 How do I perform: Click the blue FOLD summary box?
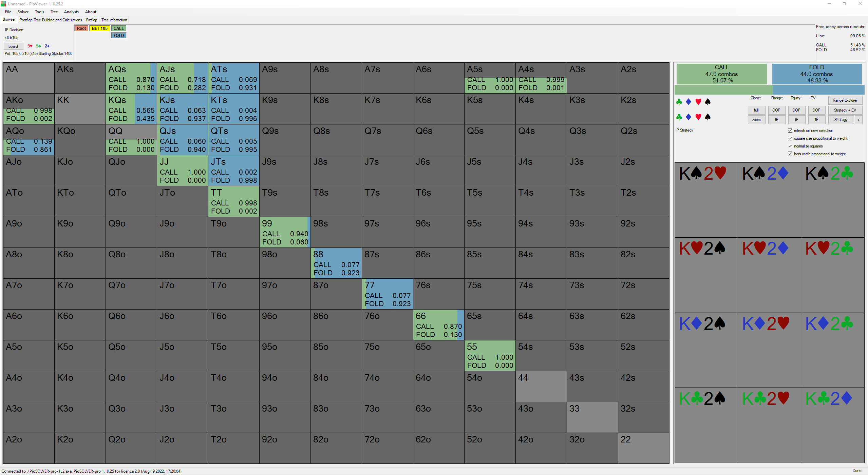tap(816, 74)
